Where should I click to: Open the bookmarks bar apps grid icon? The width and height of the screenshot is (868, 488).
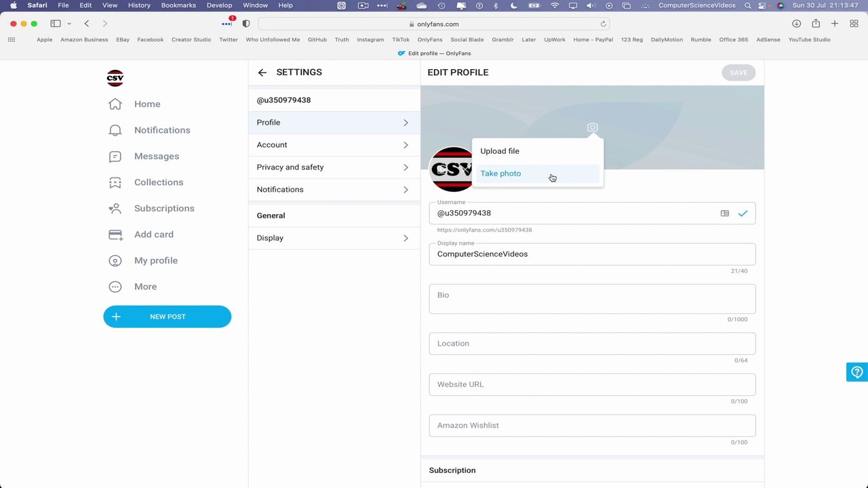click(12, 39)
